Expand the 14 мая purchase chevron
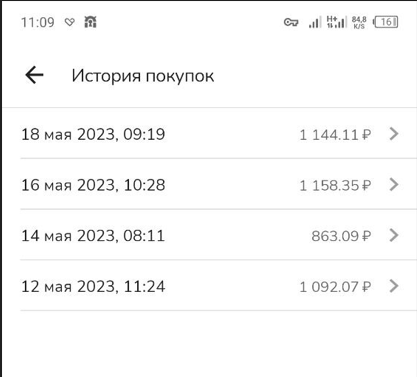 pos(394,235)
